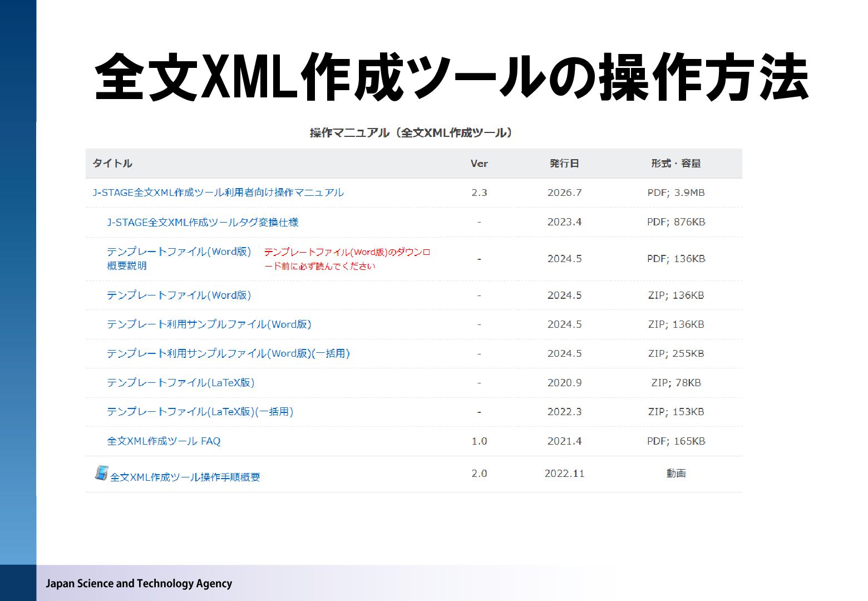The height and width of the screenshot is (601, 868).
Task: Open テンプレートファイル(Word版) 概要説明 link
Action: [179, 259]
